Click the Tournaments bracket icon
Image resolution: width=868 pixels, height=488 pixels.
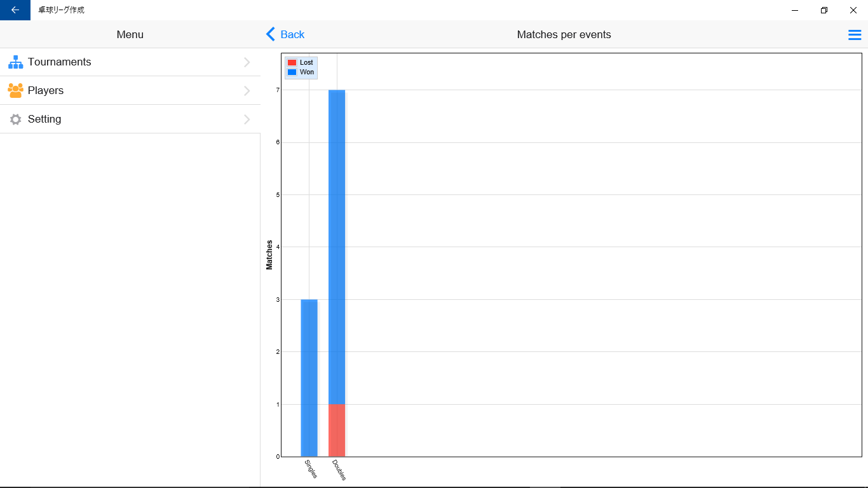[15, 62]
